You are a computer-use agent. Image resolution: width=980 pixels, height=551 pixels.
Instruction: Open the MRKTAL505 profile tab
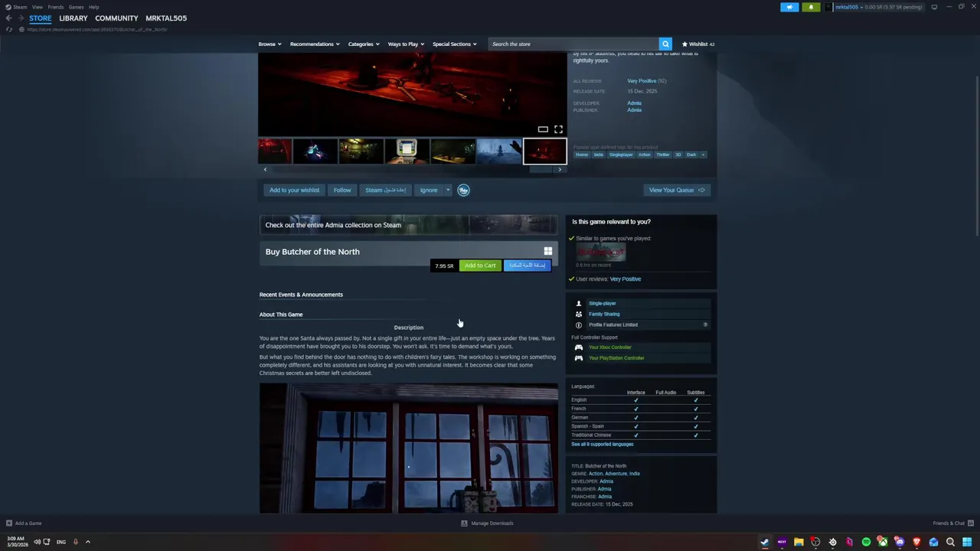point(166,18)
